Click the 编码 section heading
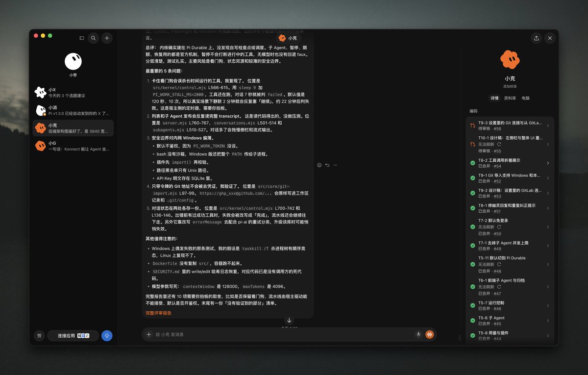Screen dimensions: 588x375 tap(473, 111)
